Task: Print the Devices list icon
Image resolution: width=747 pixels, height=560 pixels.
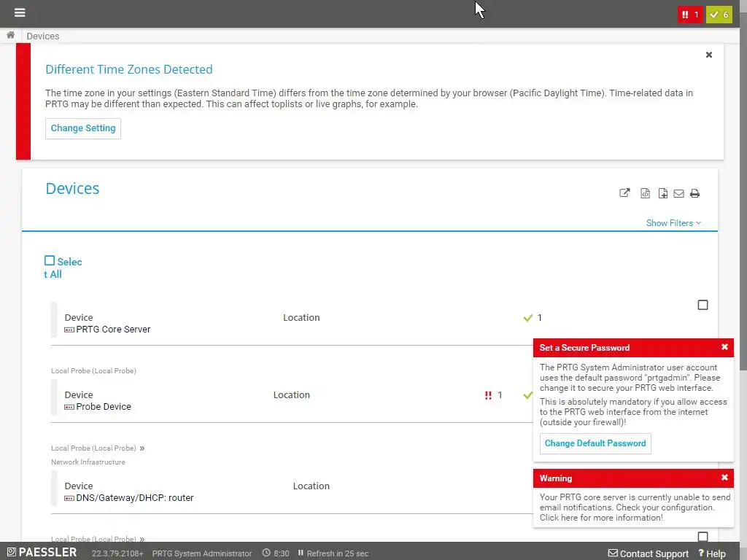Action: [x=694, y=193]
